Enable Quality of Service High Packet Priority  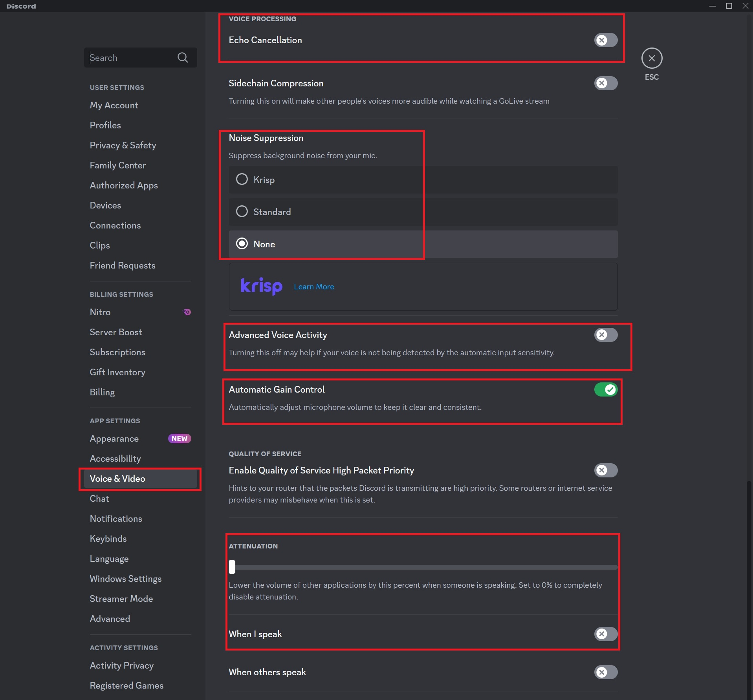pos(605,470)
